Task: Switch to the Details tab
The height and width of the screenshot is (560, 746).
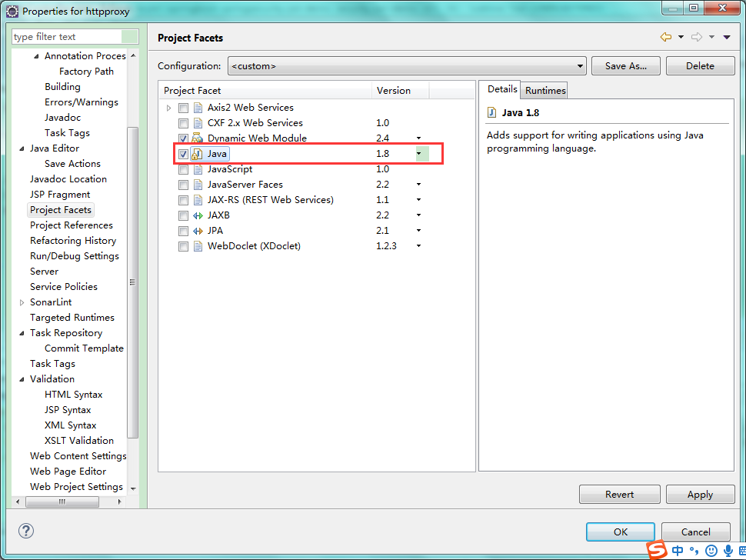Action: click(x=501, y=89)
